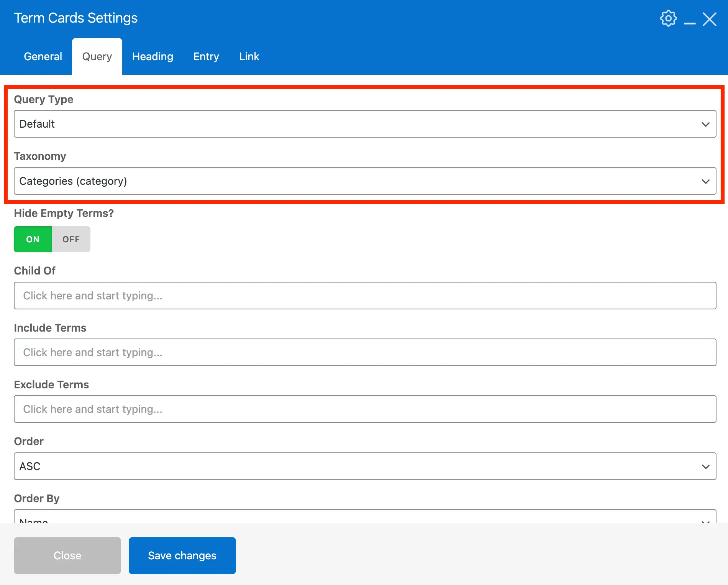Select the Entry tab
The image size is (728, 585).
[x=206, y=56]
